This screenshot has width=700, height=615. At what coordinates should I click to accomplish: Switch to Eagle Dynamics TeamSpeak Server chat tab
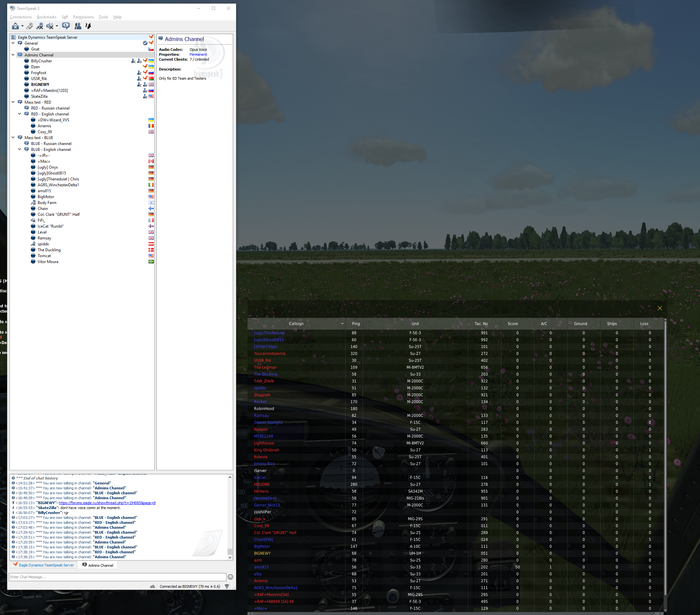44,565
